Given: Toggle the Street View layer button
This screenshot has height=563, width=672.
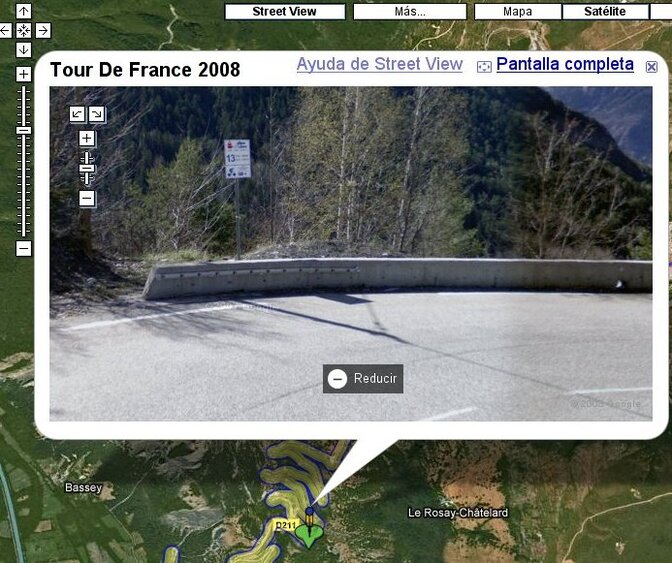Looking at the screenshot, I should point(285,12).
